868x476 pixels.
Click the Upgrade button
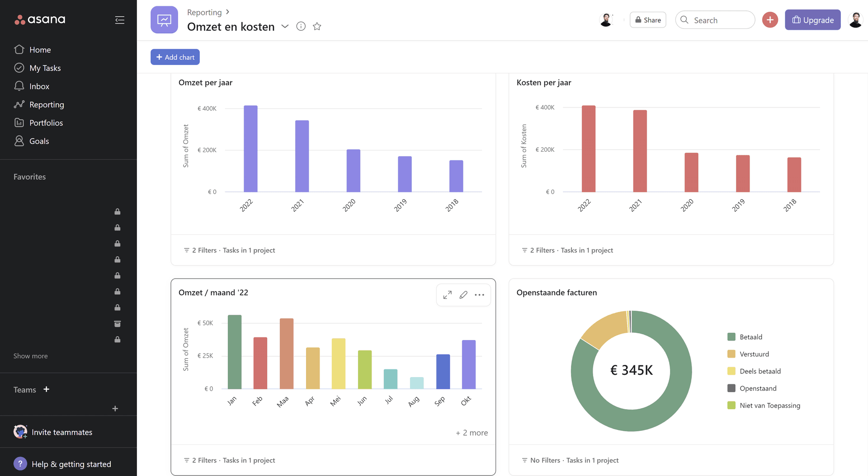(812, 20)
